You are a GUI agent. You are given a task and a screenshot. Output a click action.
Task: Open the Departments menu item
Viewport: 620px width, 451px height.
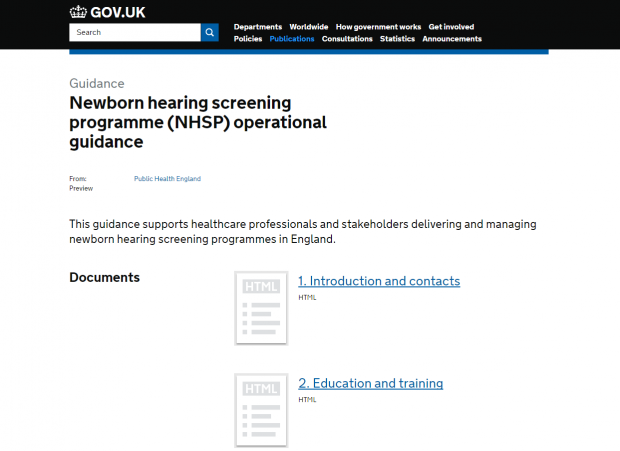[x=258, y=27]
